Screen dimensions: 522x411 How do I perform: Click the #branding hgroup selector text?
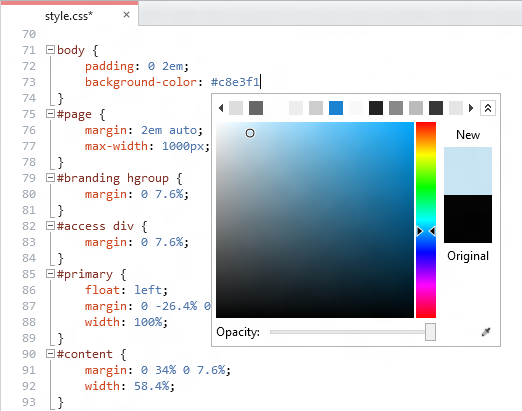pyautogui.click(x=113, y=178)
